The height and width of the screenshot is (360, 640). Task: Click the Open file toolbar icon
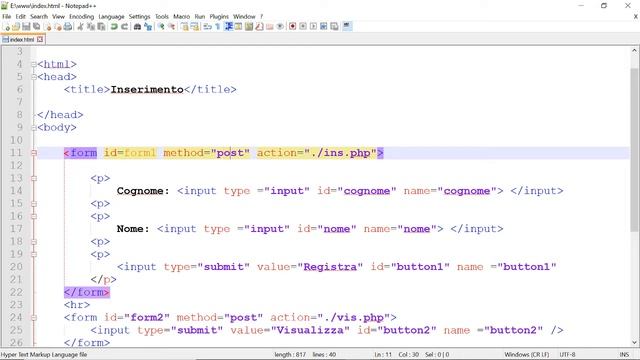pyautogui.click(x=16, y=27)
